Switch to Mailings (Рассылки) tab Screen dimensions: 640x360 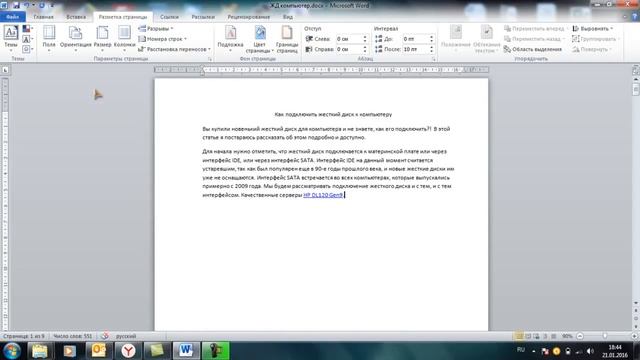click(203, 17)
